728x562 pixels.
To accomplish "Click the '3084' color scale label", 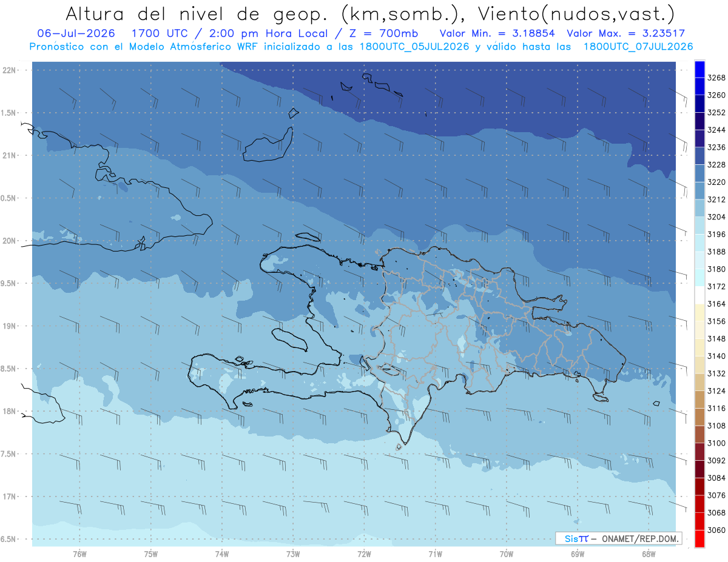I will (716, 478).
